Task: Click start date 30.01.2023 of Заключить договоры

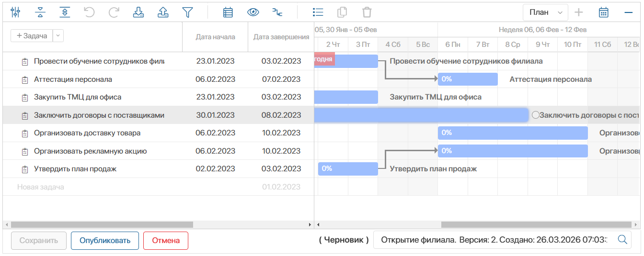Action: tap(215, 115)
